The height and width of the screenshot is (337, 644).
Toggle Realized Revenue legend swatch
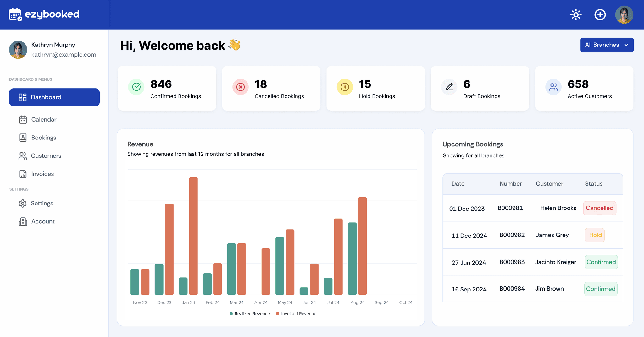[231, 314]
